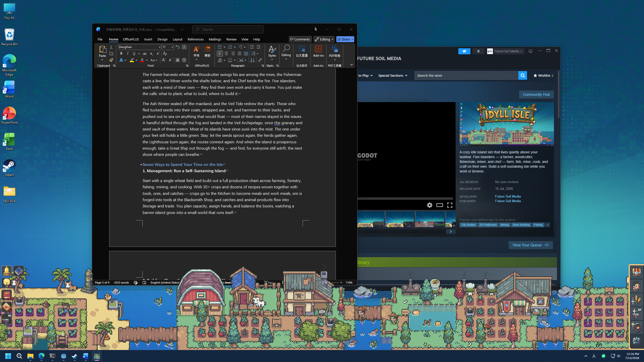Click the Copy icon in Clipboard group
This screenshot has height=362, width=644.
[111, 54]
